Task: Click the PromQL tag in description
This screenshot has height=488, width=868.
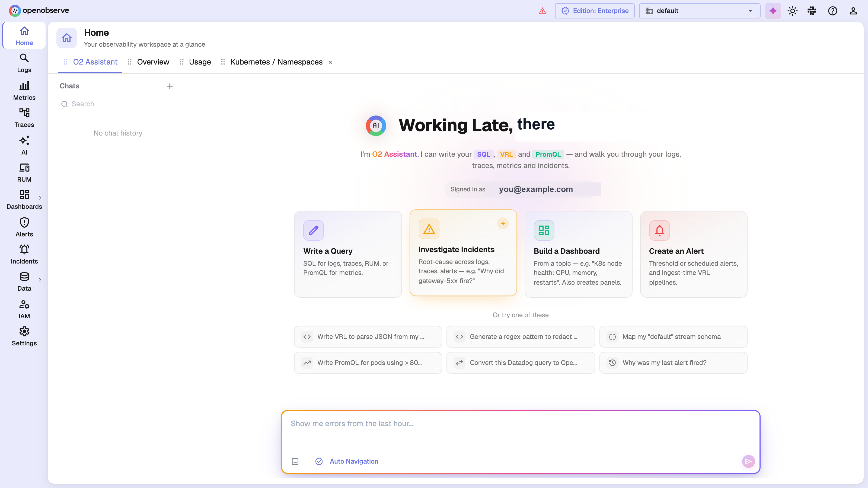Action: [x=548, y=154]
